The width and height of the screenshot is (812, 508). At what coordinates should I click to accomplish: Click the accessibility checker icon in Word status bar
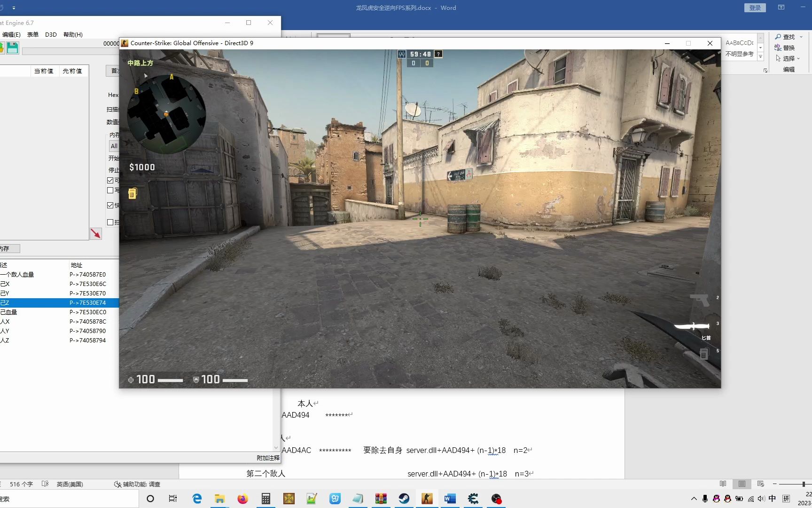coord(117,484)
